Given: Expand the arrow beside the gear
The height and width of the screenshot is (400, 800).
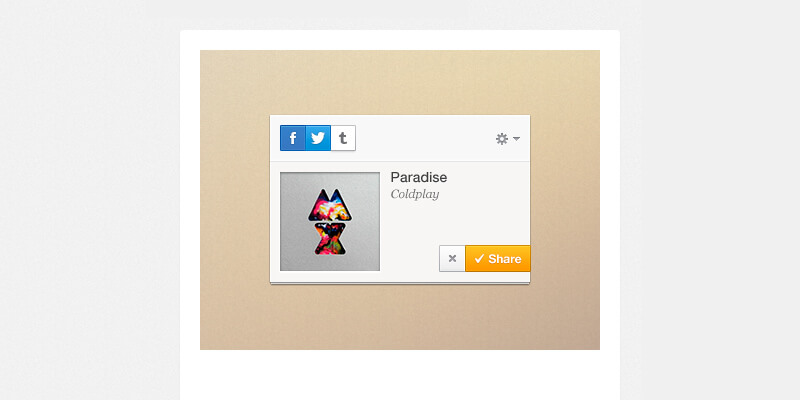Looking at the screenshot, I should (x=516, y=139).
